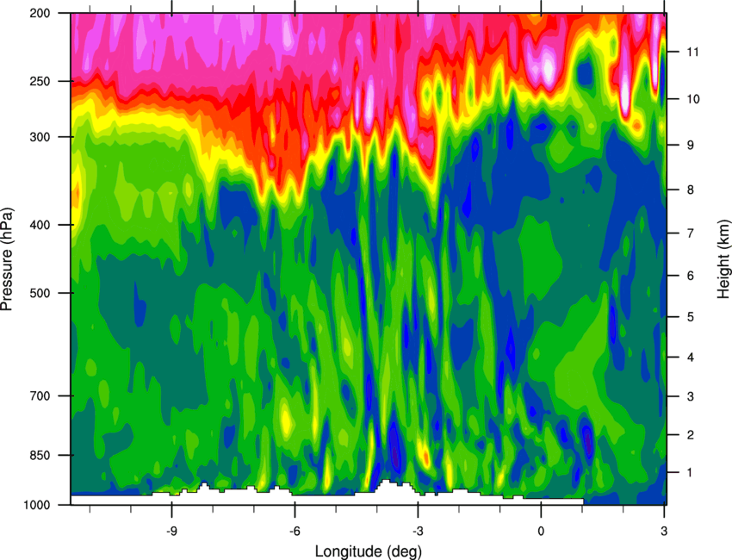Select the 250 pressure tick label

click(x=40, y=81)
